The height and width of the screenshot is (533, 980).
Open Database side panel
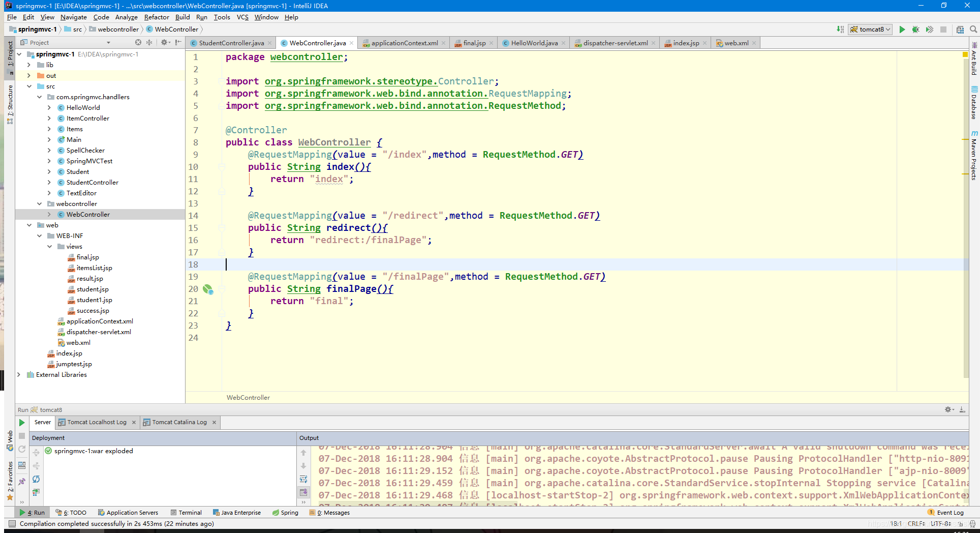tap(974, 103)
